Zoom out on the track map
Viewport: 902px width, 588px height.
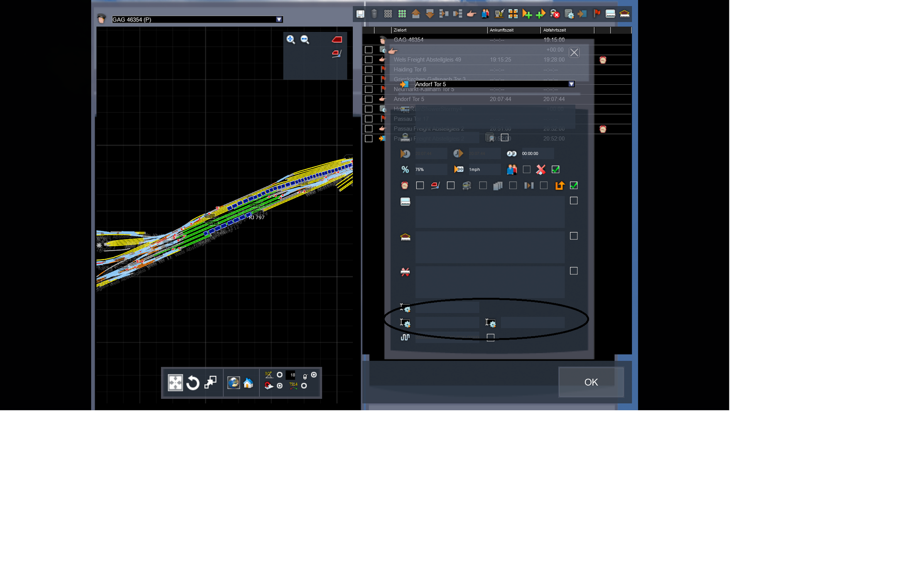tap(305, 40)
